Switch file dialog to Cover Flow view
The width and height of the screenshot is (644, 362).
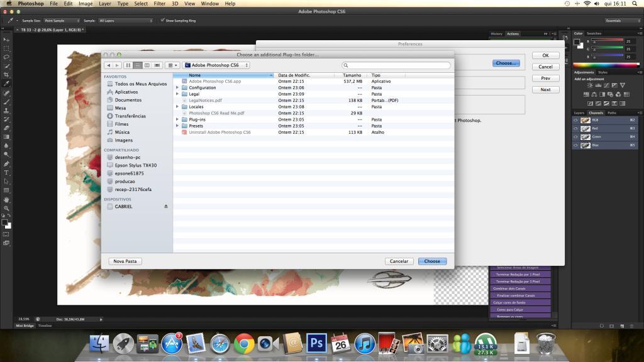coord(157,65)
